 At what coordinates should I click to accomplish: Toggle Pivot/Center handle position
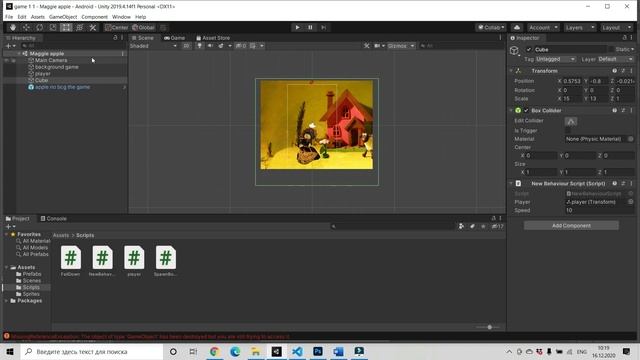click(117, 27)
